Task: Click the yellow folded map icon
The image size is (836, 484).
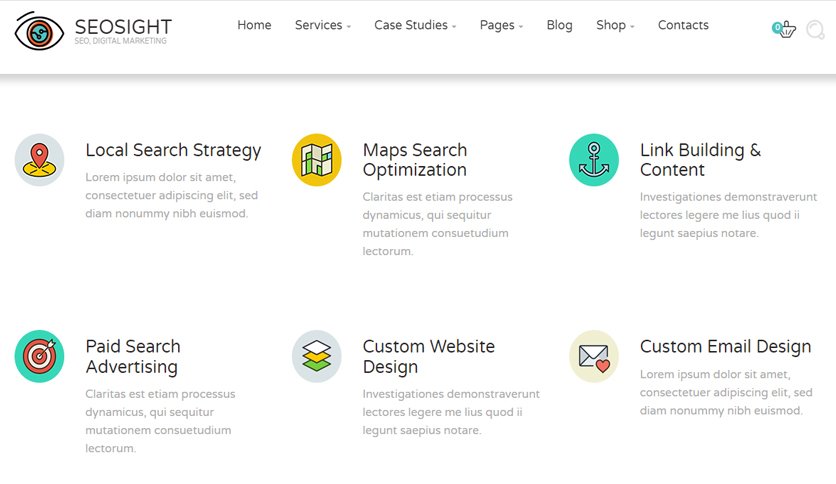Action: point(317,160)
